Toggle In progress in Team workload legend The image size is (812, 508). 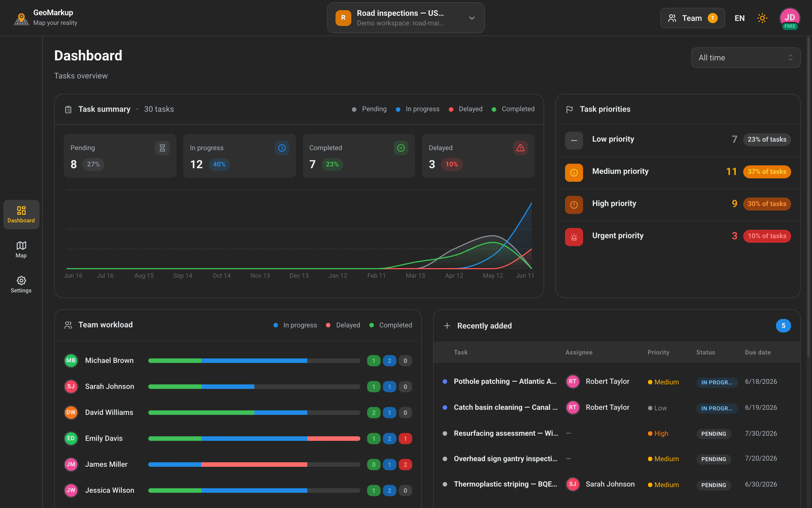click(x=295, y=325)
